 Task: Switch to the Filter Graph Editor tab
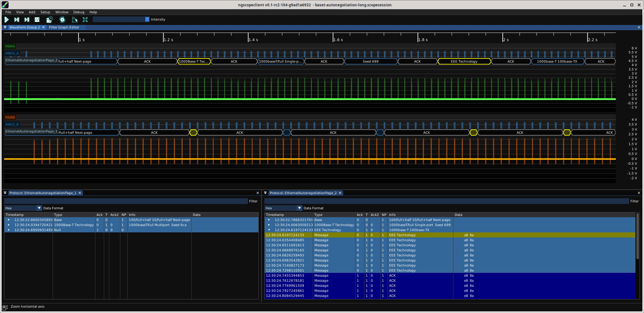[x=64, y=27]
